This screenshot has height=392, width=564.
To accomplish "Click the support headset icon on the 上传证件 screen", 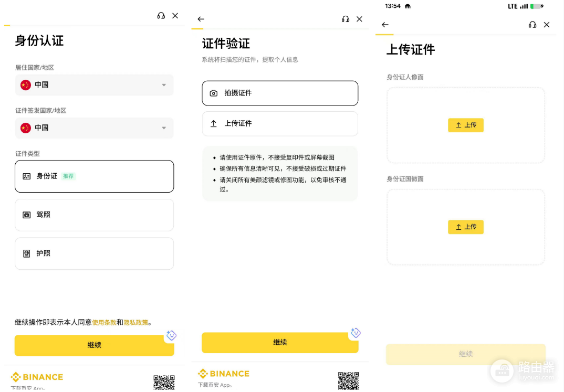I will click(x=532, y=25).
